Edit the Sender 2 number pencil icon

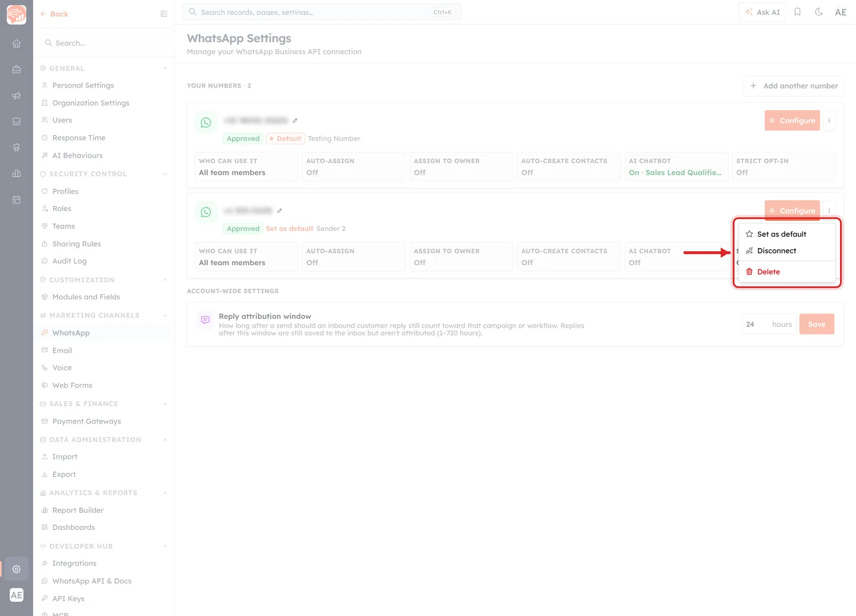click(x=279, y=211)
